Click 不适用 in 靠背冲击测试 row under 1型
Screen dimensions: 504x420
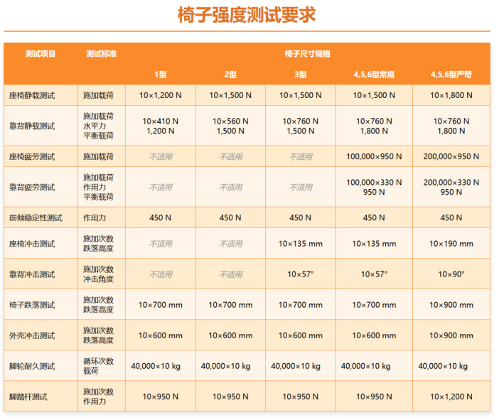pyautogui.click(x=161, y=274)
